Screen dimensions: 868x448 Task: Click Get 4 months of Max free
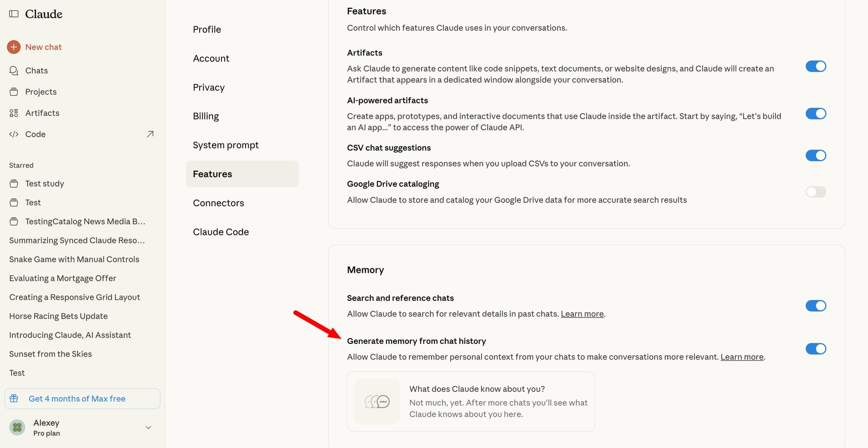(77, 399)
